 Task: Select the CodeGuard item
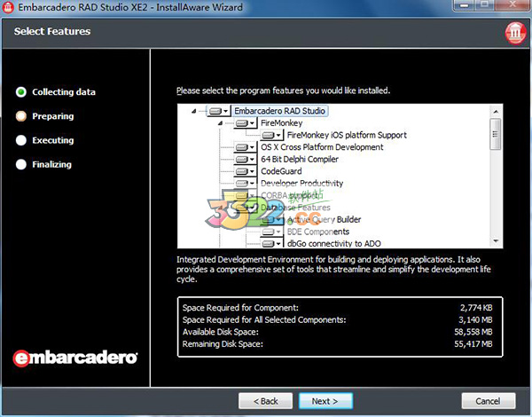pos(281,171)
